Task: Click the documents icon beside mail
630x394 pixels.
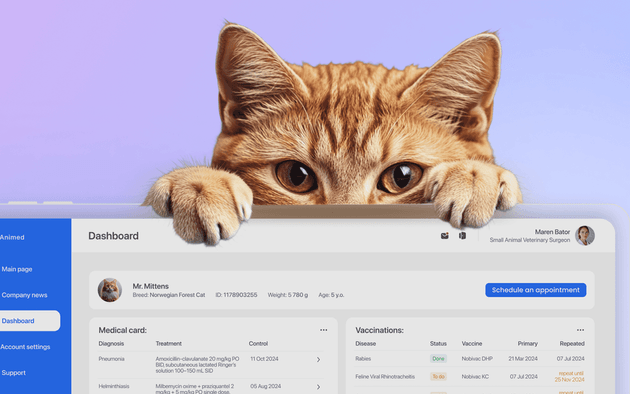Action: point(462,236)
